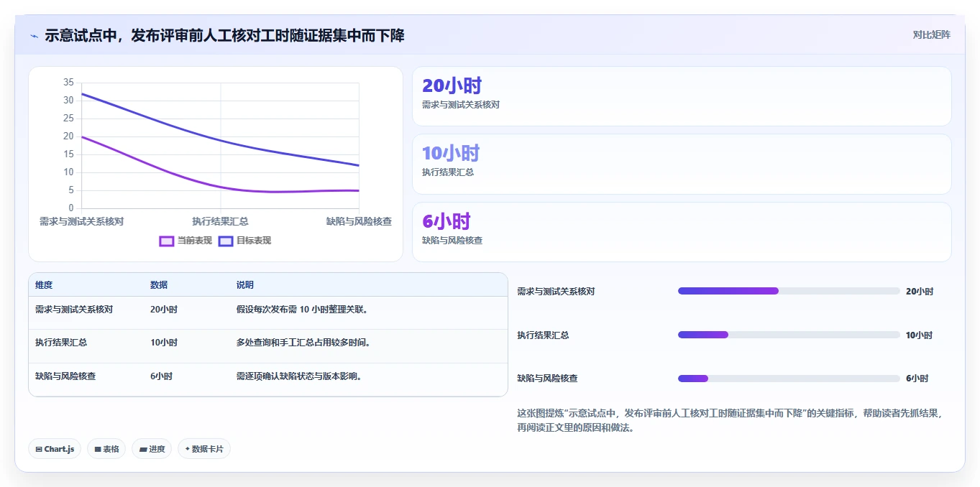This screenshot has width=980, height=487.
Task: Click the 需求与测试关系核对 progress bar
Action: click(789, 291)
